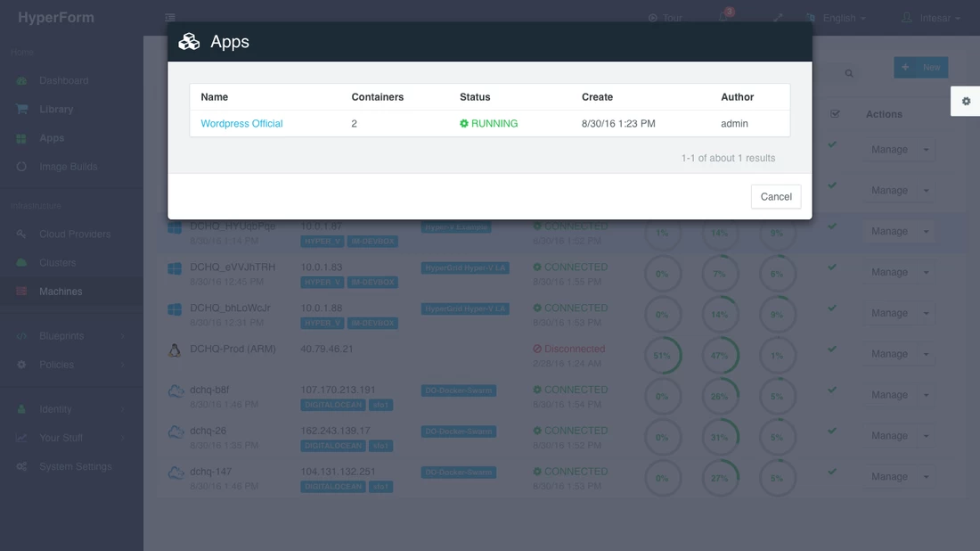Open the Wordpress Official app link
980x551 pixels.
pos(241,124)
